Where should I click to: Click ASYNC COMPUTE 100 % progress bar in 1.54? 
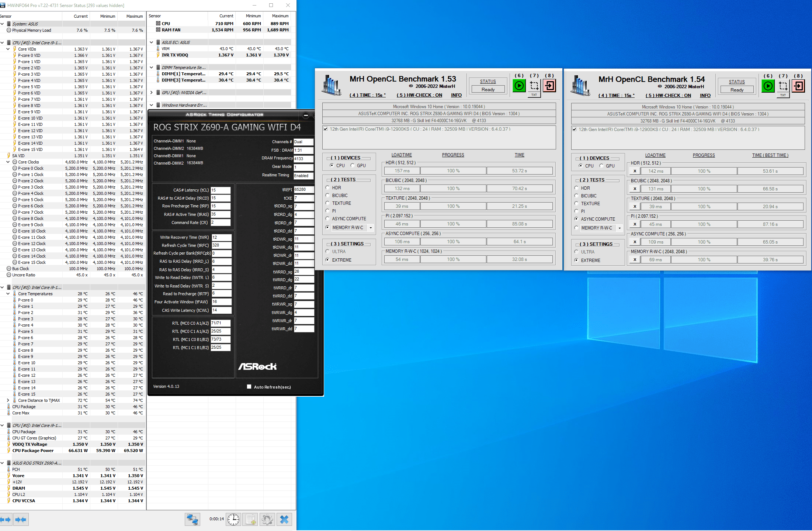(x=704, y=242)
